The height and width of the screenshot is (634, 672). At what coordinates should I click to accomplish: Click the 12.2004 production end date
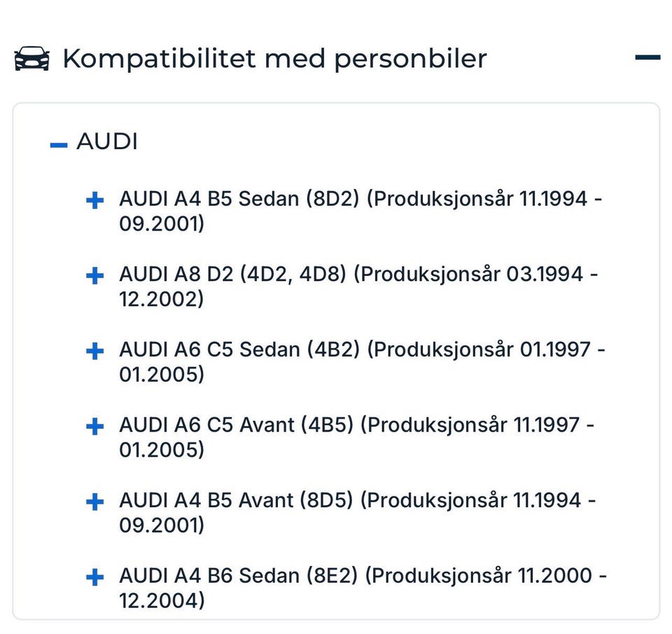(x=162, y=601)
